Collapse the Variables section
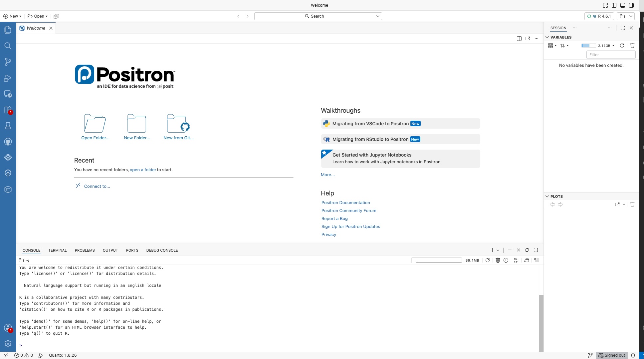The image size is (644, 359). 547,37
